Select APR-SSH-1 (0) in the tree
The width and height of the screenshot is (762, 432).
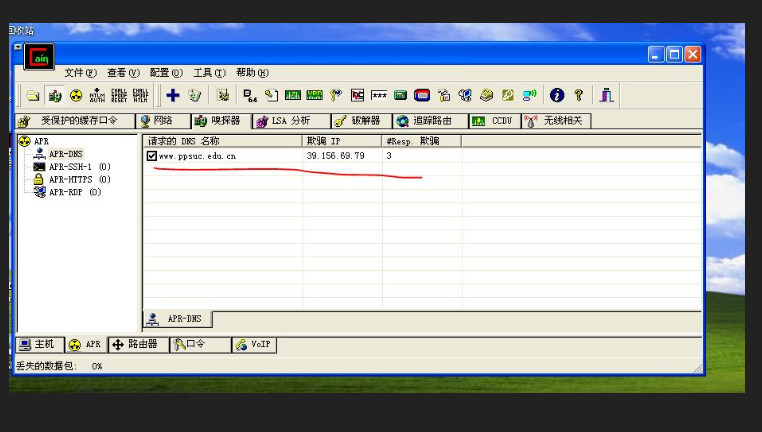79,167
